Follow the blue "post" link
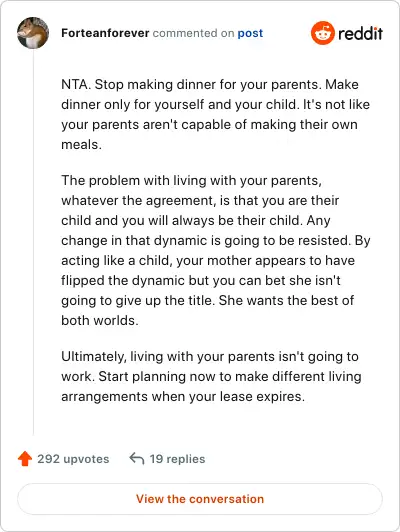400x532 pixels. tap(250, 33)
